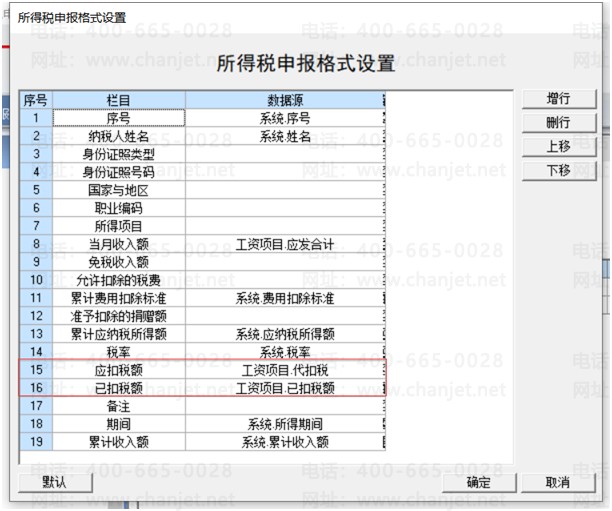
Task: Select row number 8 header
Action: [x=36, y=244]
